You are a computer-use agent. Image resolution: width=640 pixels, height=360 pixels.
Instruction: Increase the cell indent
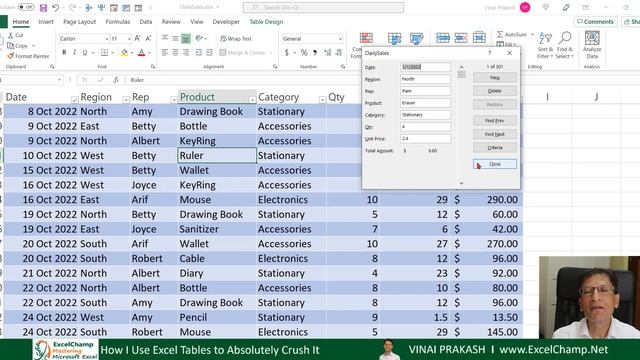[x=209, y=53]
